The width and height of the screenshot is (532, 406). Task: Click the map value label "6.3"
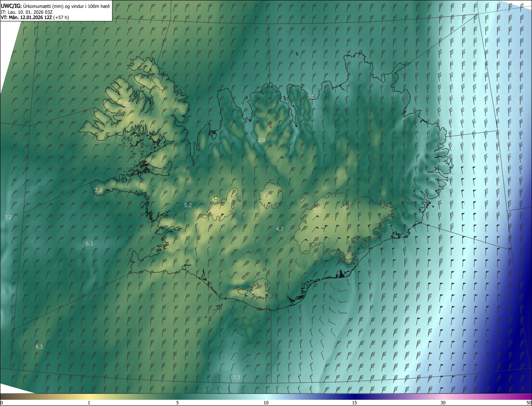pos(89,243)
